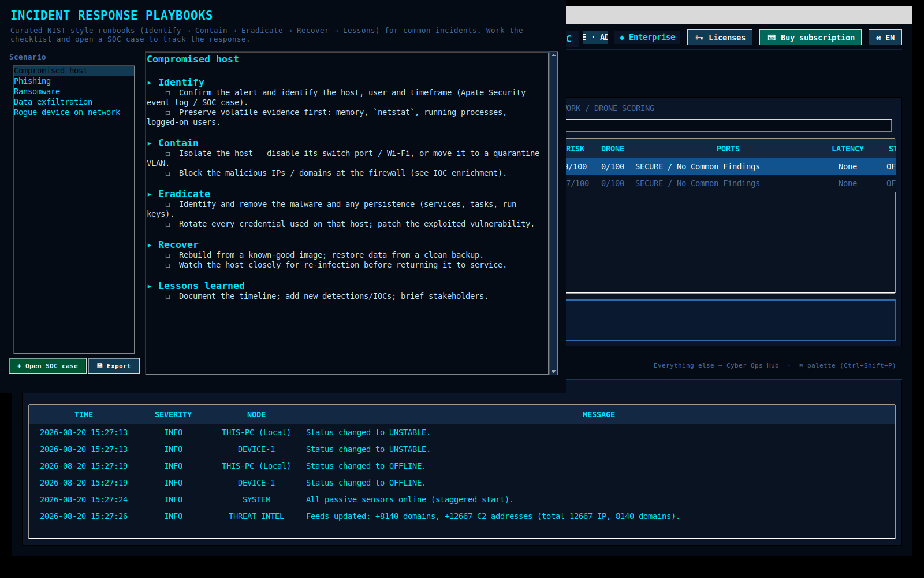
Task: Select THIS-PC status changed to UNSTABLE row
Action: click(462, 432)
